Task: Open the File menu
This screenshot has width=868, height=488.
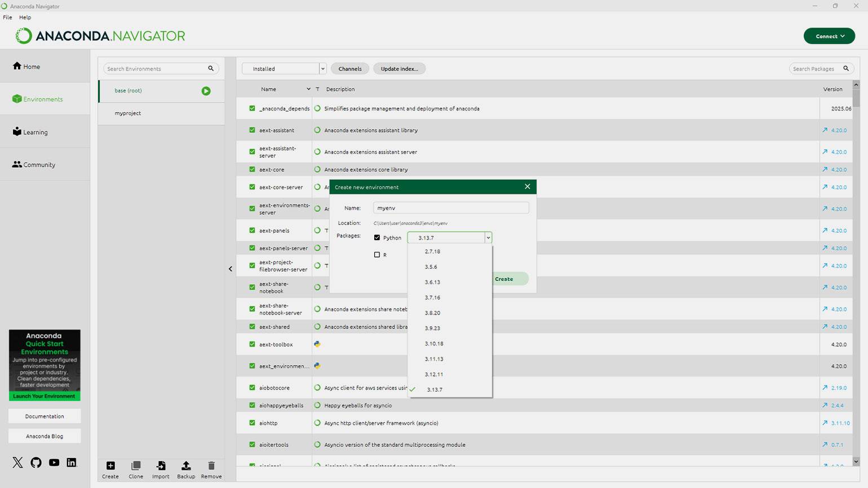Action: click(7, 17)
